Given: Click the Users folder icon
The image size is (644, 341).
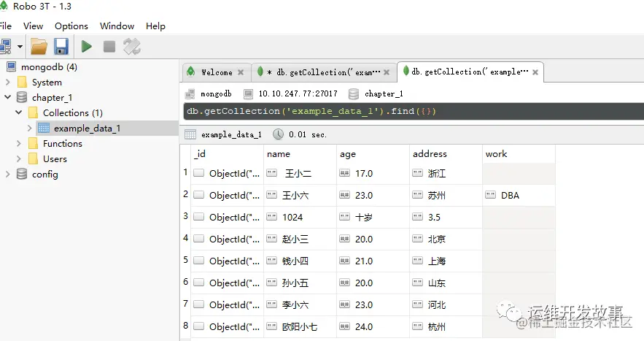Looking at the screenshot, I should (x=34, y=158).
